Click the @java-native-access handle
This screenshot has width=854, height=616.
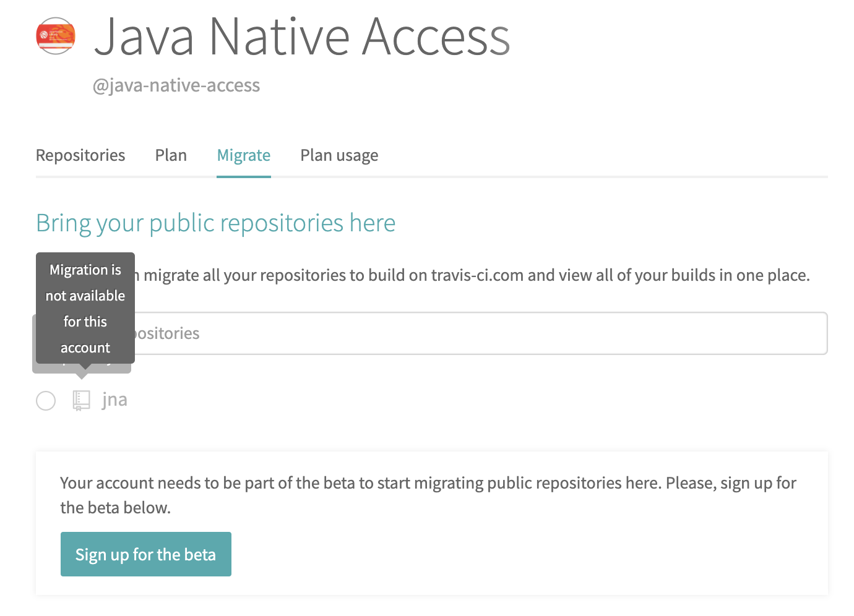(177, 85)
